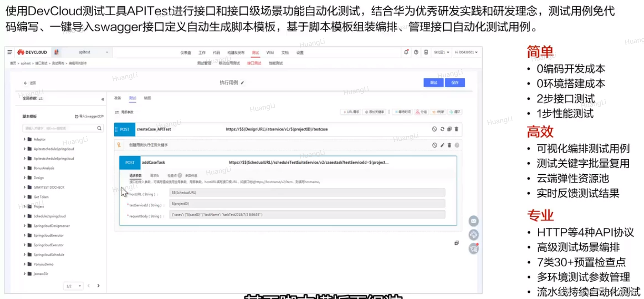Open the 构建&发布 top menu
Viewport: 644px width, 299px height.
point(236,53)
